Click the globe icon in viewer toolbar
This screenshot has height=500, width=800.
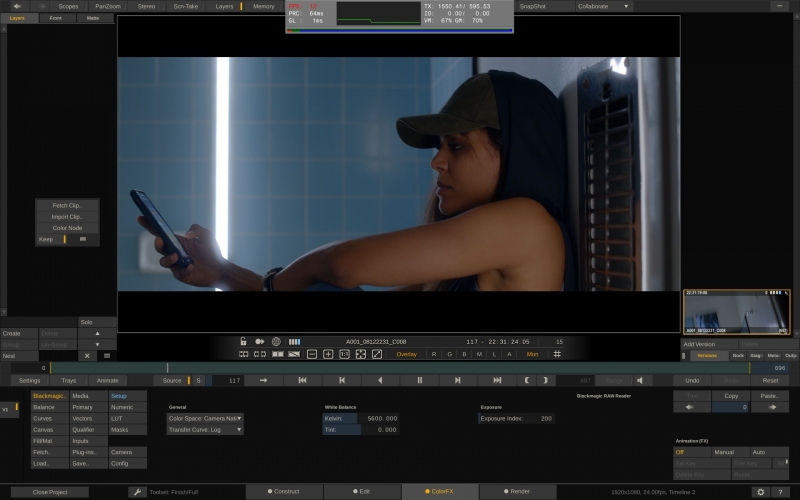pos(276,341)
